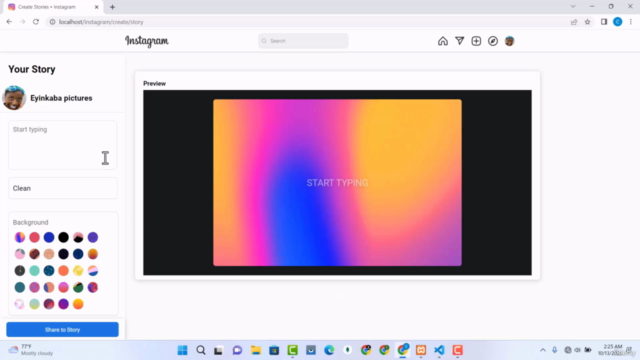The height and width of the screenshot is (360, 640).
Task: Open the explore compass icon
Action: pyautogui.click(x=493, y=41)
